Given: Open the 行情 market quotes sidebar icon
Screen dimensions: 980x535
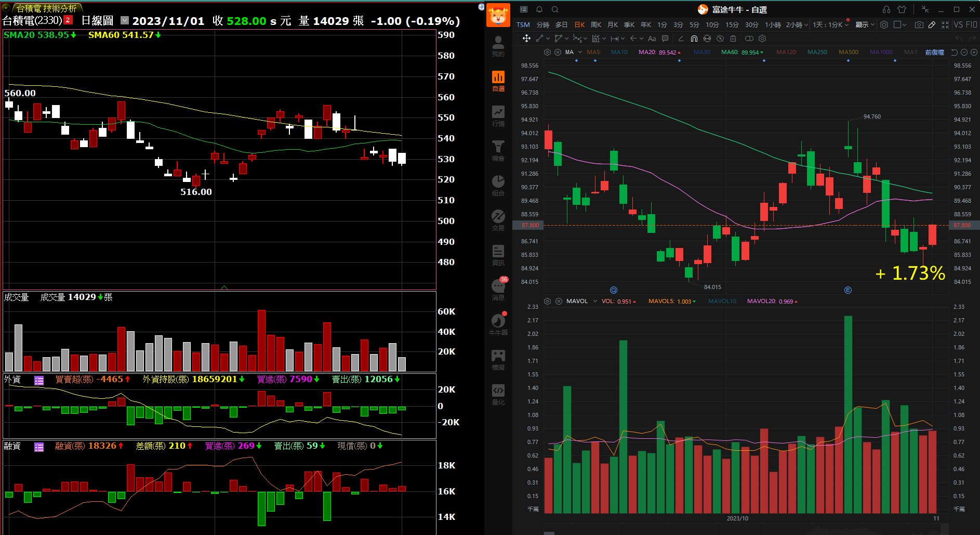Looking at the screenshot, I should tap(498, 116).
